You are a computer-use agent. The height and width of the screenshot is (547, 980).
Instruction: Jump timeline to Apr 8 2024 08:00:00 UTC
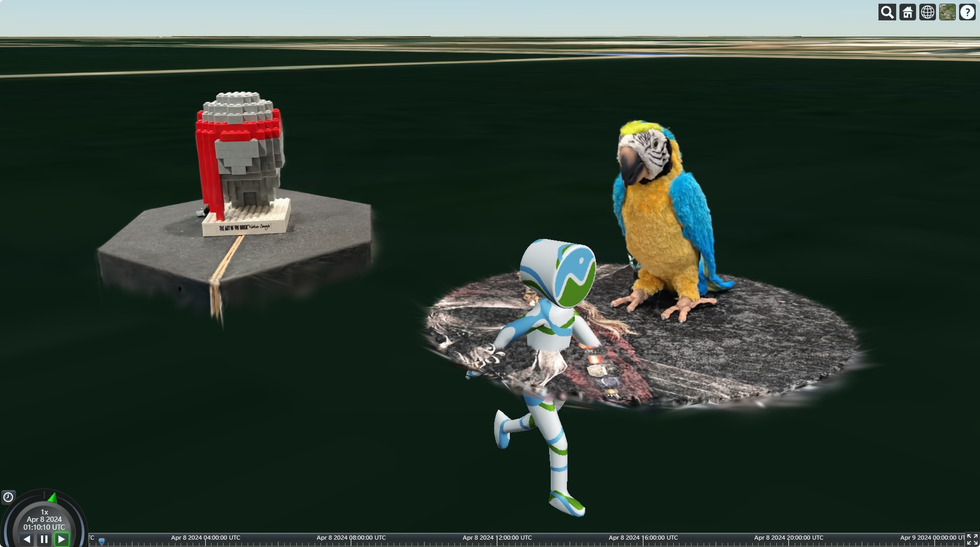[351, 538]
